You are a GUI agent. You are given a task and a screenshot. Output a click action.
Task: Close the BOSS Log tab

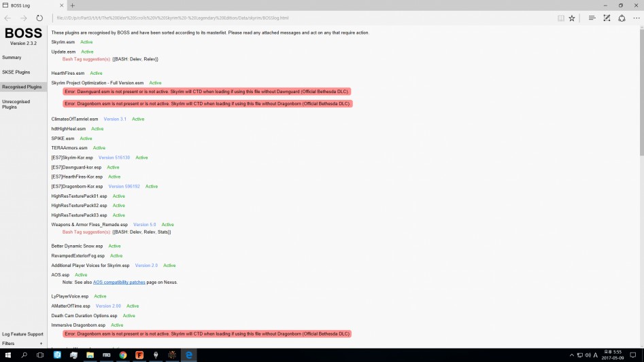[62, 5]
